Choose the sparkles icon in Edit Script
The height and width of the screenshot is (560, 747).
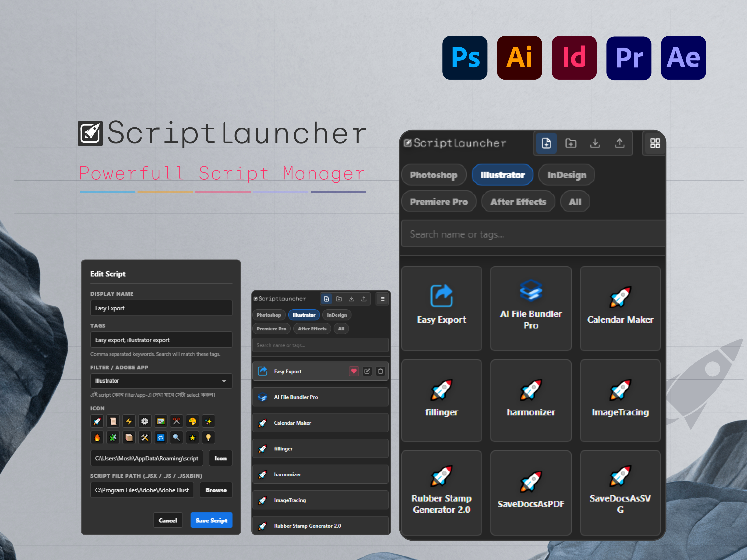(208, 421)
